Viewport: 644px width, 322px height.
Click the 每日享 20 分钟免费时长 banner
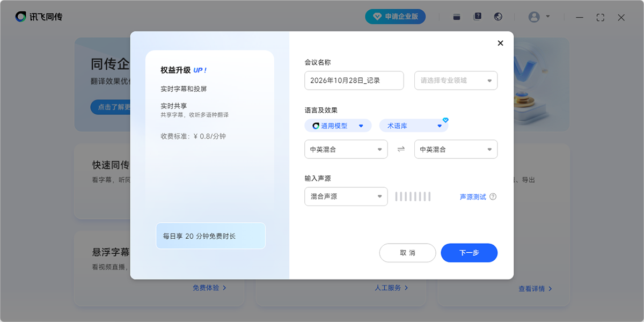211,236
